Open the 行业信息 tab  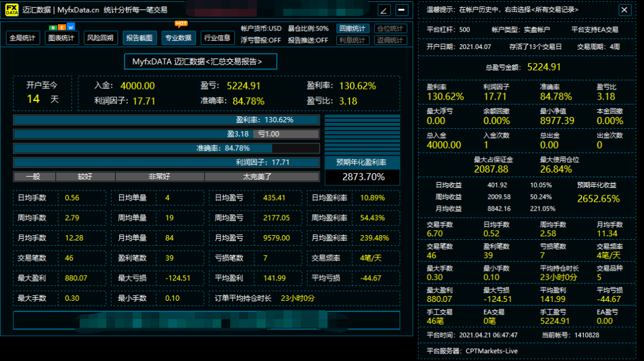click(x=217, y=38)
